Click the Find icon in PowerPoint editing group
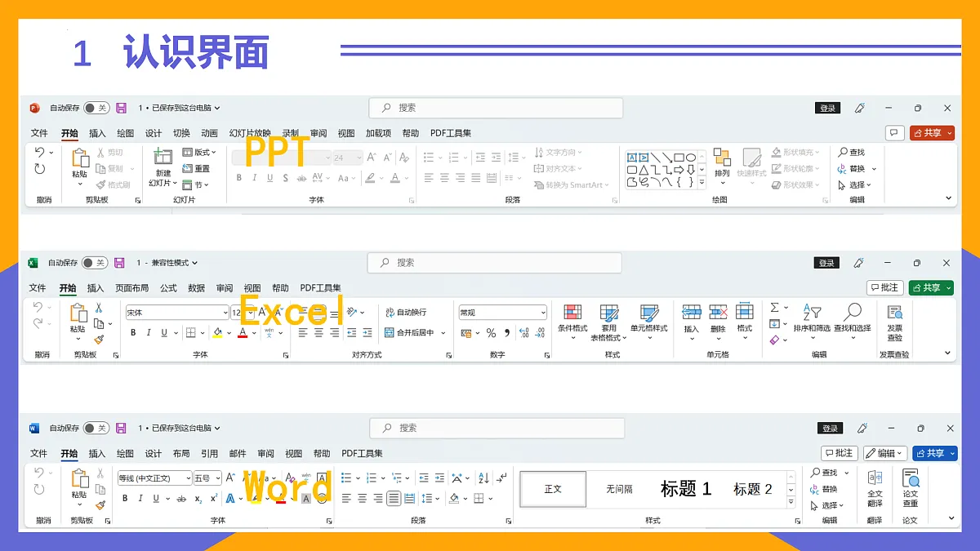 pyautogui.click(x=843, y=153)
